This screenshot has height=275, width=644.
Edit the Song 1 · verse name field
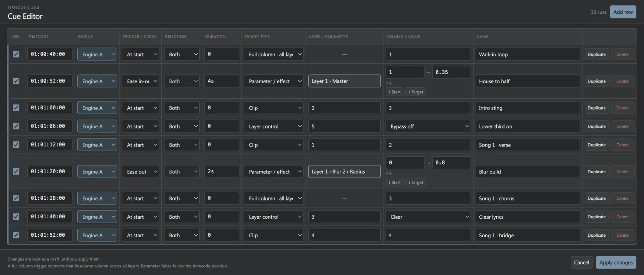click(528, 145)
